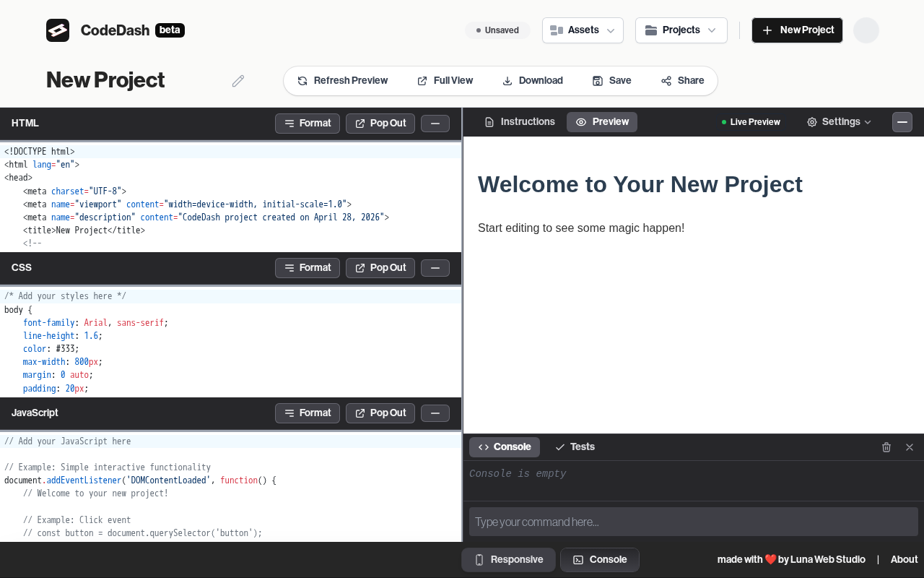Download the project files
This screenshot has width=924, height=578.
[533, 81]
